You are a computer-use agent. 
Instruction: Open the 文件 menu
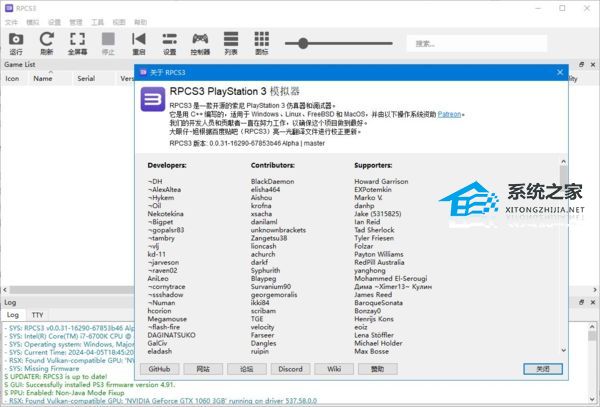11,21
